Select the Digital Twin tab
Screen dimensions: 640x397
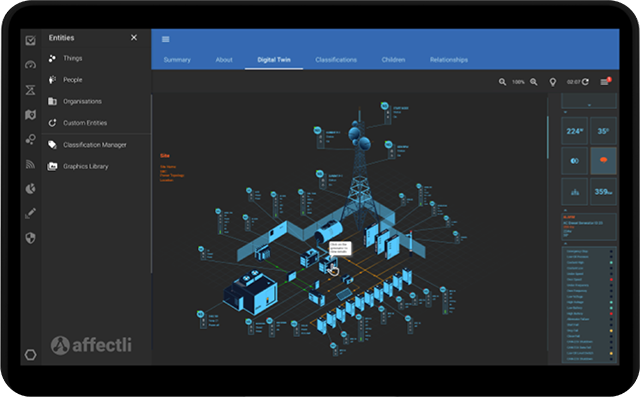point(274,60)
